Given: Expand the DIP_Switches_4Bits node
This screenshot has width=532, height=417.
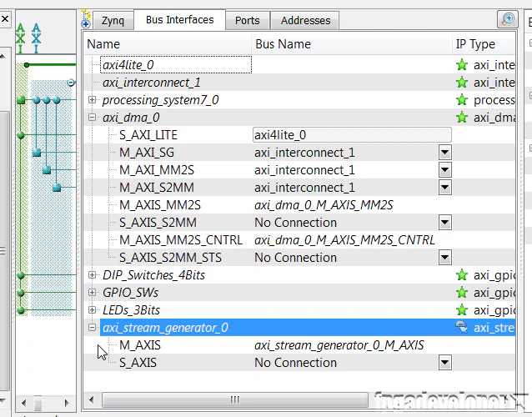Looking at the screenshot, I should (x=93, y=275).
